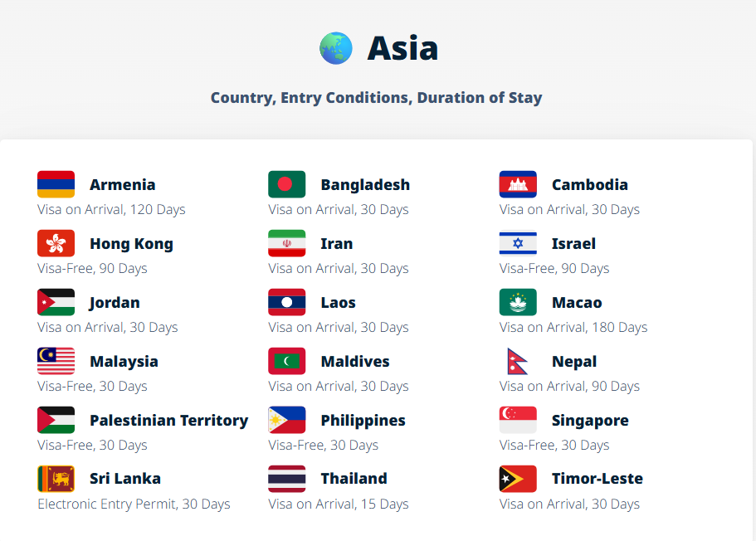The image size is (756, 541).
Task: Select the Israel flag icon
Action: click(518, 243)
